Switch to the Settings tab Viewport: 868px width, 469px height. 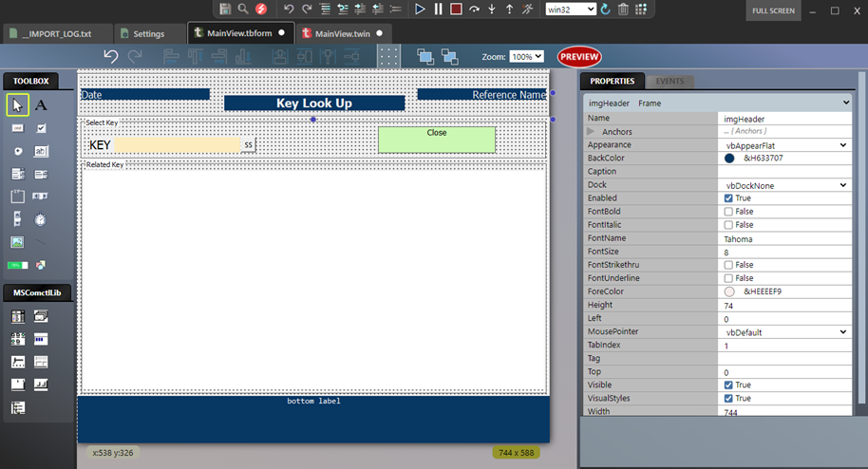[149, 34]
